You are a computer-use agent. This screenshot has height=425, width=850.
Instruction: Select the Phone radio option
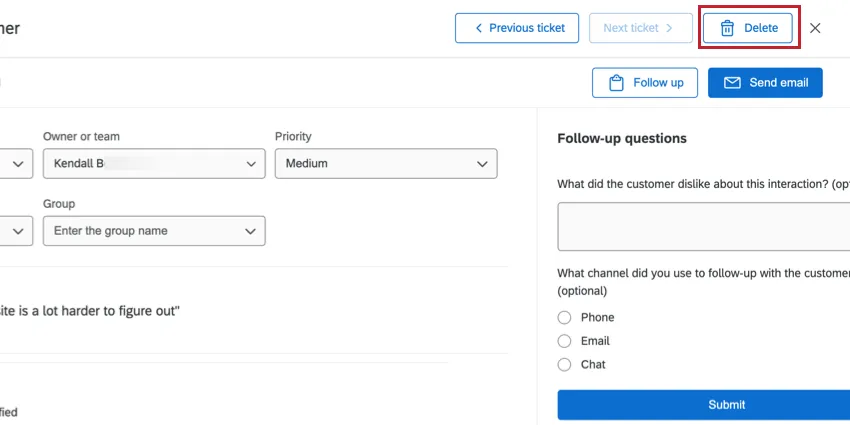click(564, 317)
